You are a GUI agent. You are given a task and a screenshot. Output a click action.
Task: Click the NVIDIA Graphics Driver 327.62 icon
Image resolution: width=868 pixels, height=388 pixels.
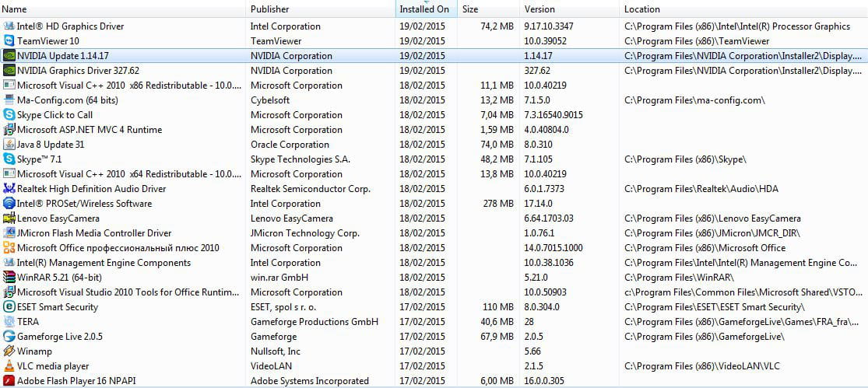(x=9, y=71)
